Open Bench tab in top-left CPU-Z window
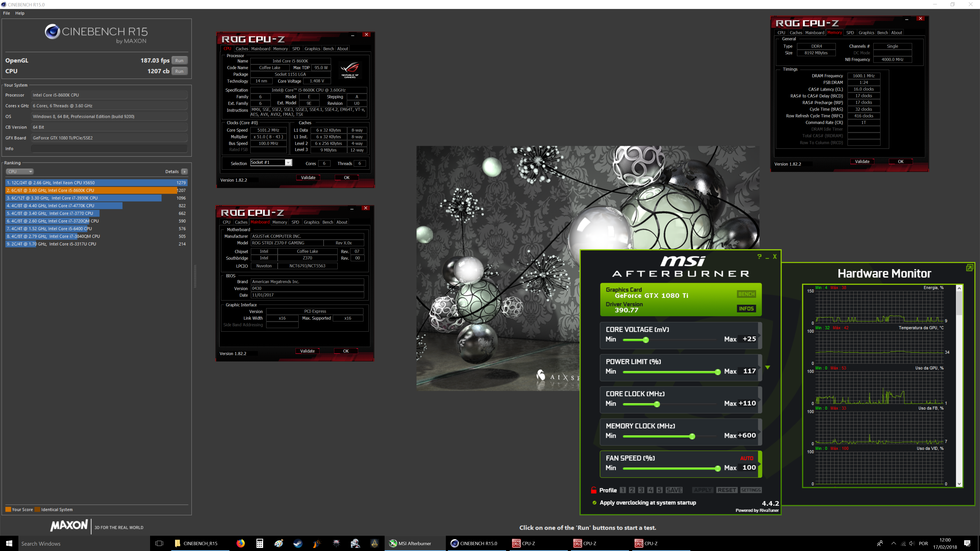The height and width of the screenshot is (551, 980). [x=328, y=49]
